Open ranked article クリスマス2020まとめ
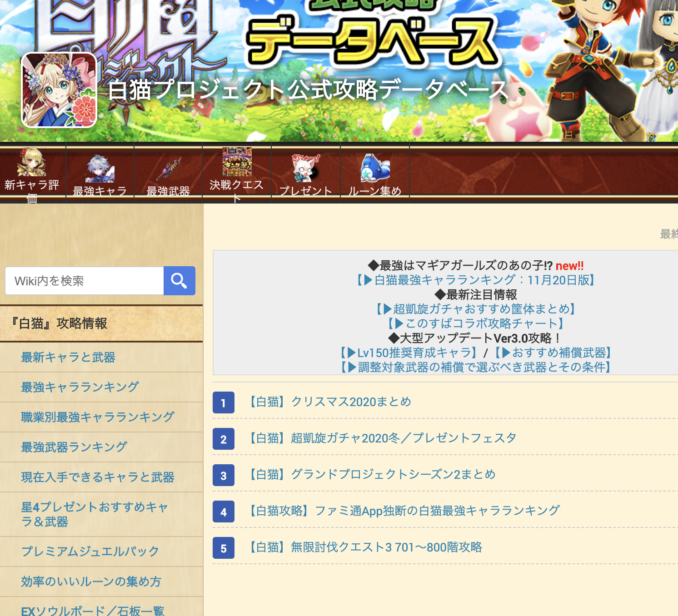Viewport: 678px width, 616px height. tap(329, 402)
